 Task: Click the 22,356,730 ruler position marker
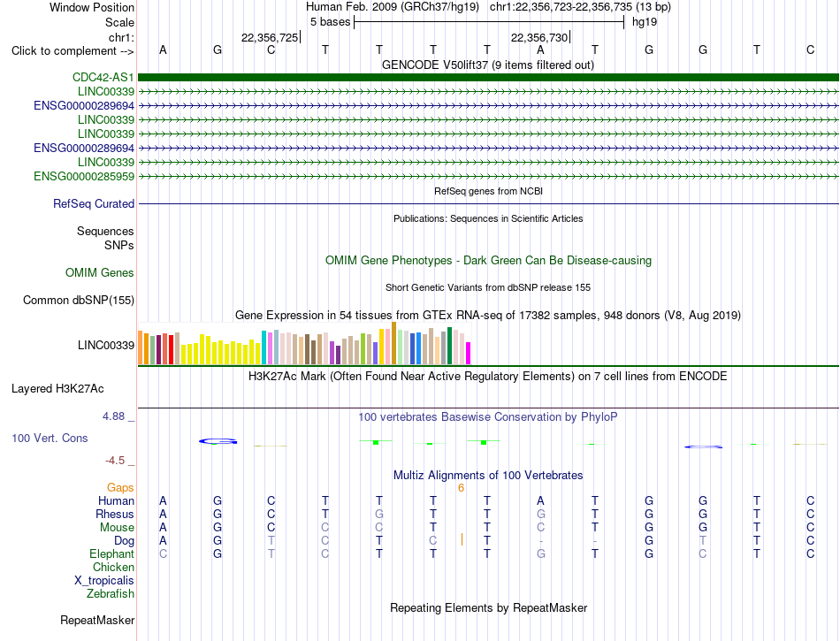[x=540, y=37]
